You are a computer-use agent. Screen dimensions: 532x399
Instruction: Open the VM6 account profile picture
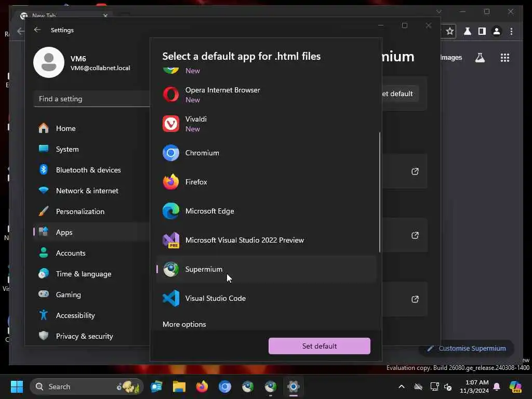coord(49,62)
